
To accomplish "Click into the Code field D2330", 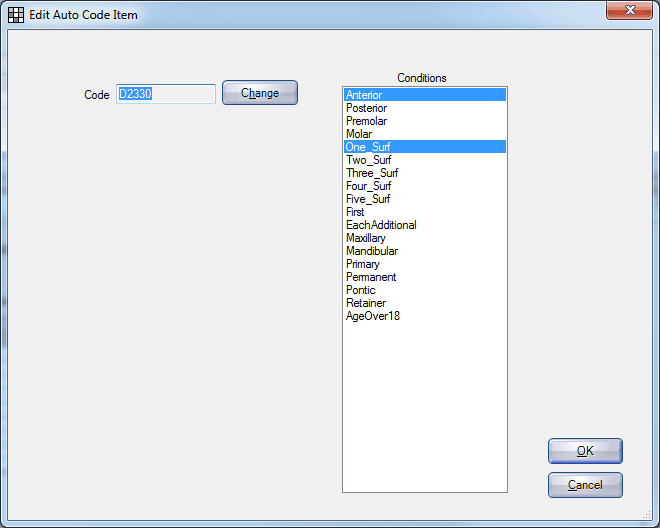I will tap(166, 94).
